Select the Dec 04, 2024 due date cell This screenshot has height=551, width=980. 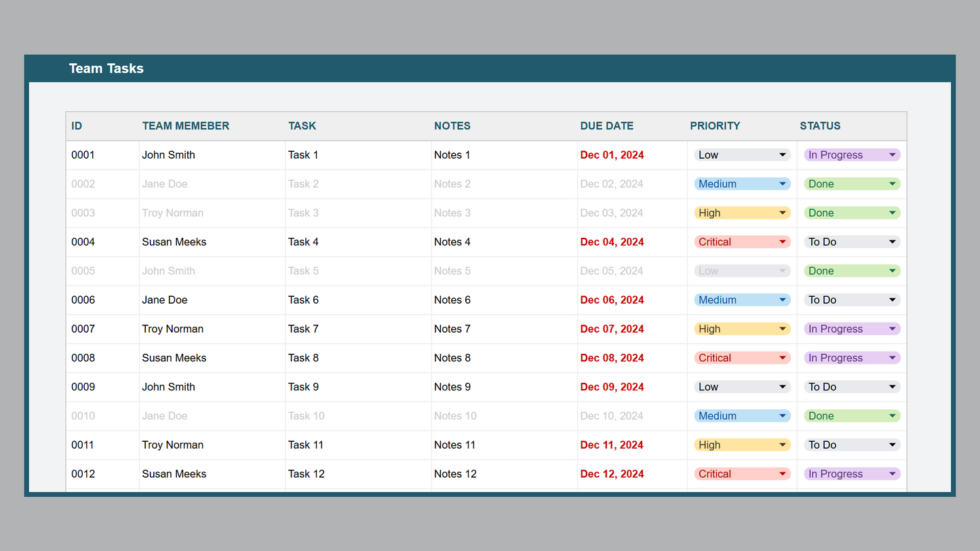coord(612,242)
